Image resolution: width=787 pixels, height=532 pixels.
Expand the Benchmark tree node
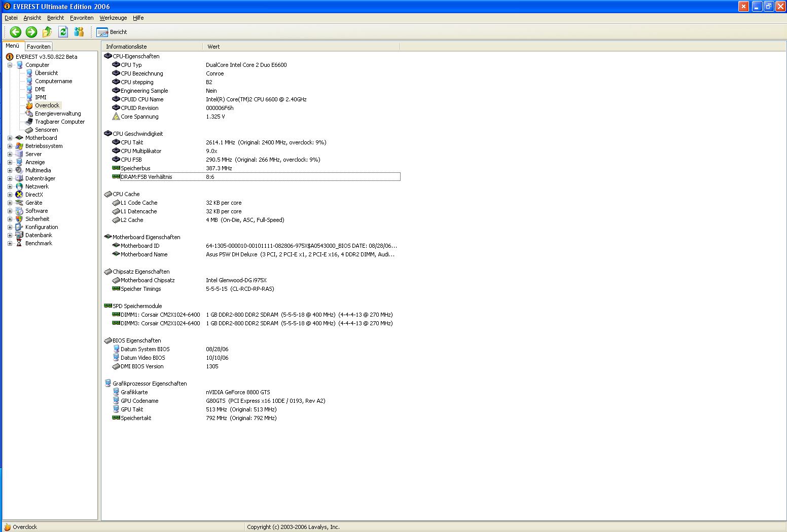click(x=10, y=243)
